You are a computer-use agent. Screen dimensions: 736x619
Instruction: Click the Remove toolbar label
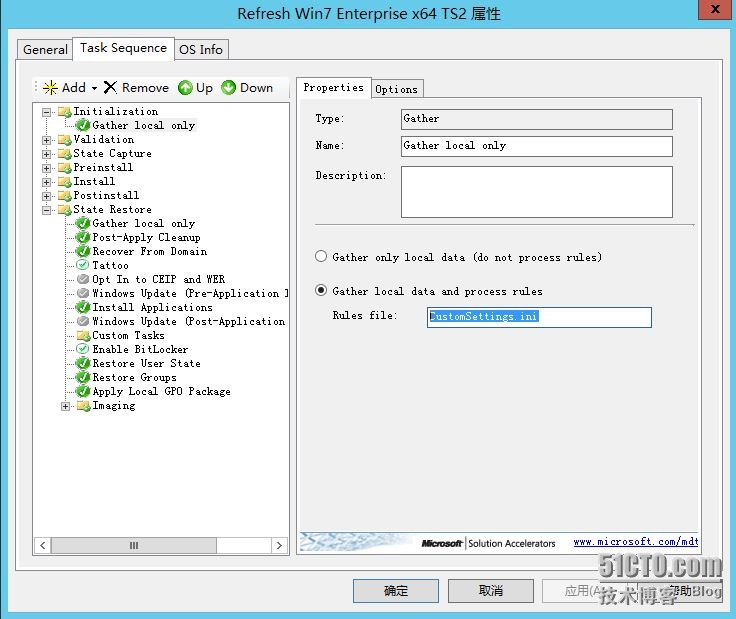pos(145,88)
